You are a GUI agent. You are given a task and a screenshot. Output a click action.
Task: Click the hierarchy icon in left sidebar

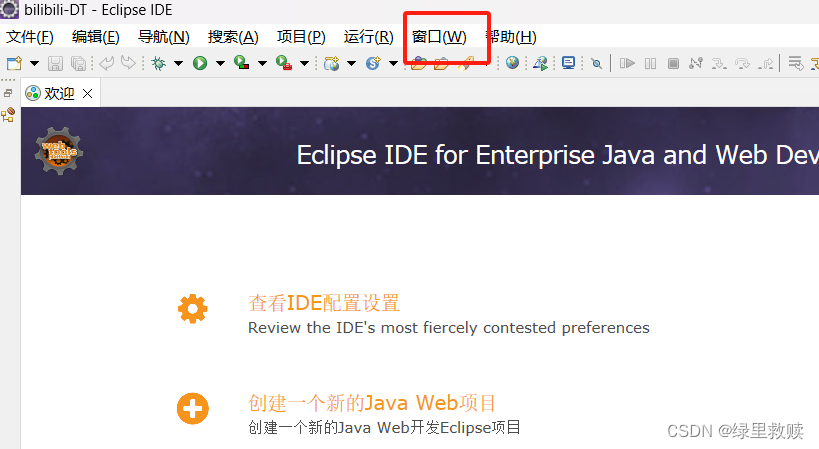(8, 115)
